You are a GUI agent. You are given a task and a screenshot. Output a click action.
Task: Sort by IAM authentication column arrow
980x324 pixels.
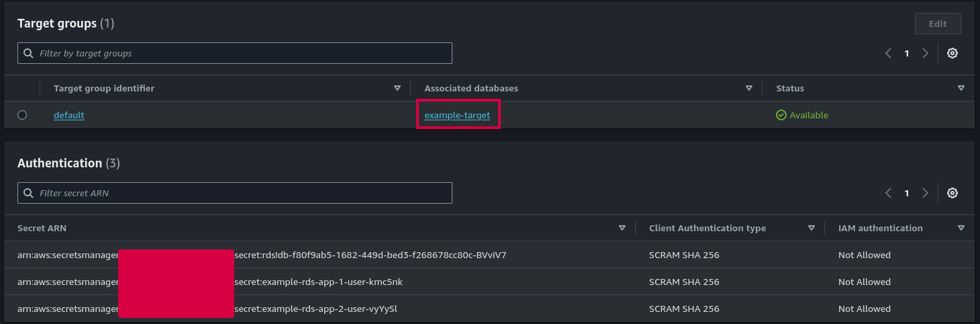[x=961, y=228]
